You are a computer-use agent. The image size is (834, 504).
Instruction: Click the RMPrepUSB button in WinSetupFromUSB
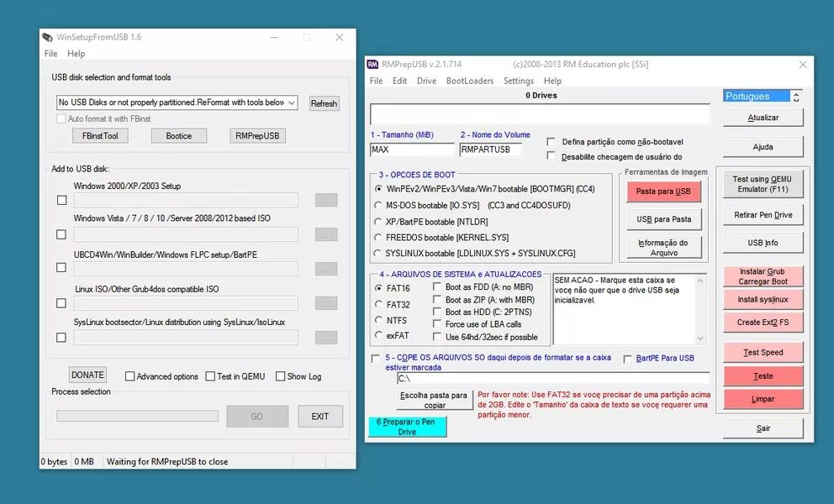point(257,136)
